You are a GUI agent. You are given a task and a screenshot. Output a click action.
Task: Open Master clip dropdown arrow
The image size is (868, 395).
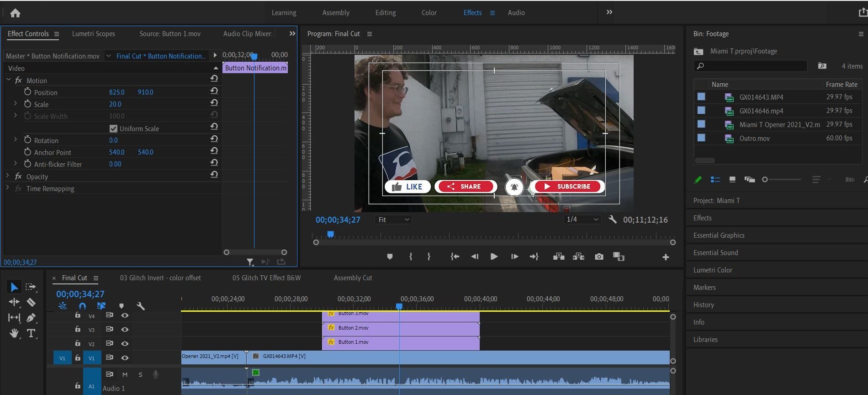tap(108, 56)
